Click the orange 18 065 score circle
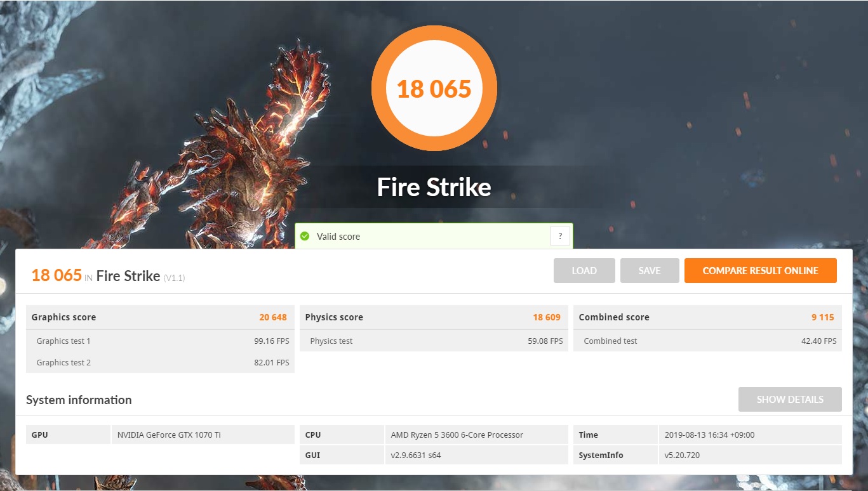The image size is (868, 491). [x=434, y=89]
